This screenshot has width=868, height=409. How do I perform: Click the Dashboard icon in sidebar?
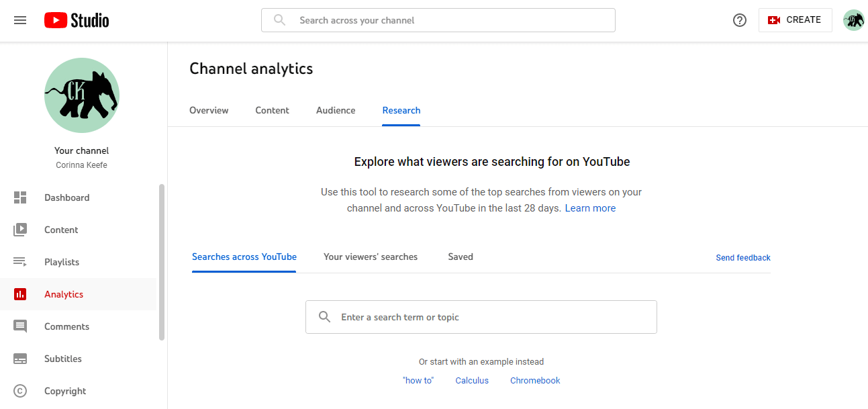pyautogui.click(x=20, y=197)
